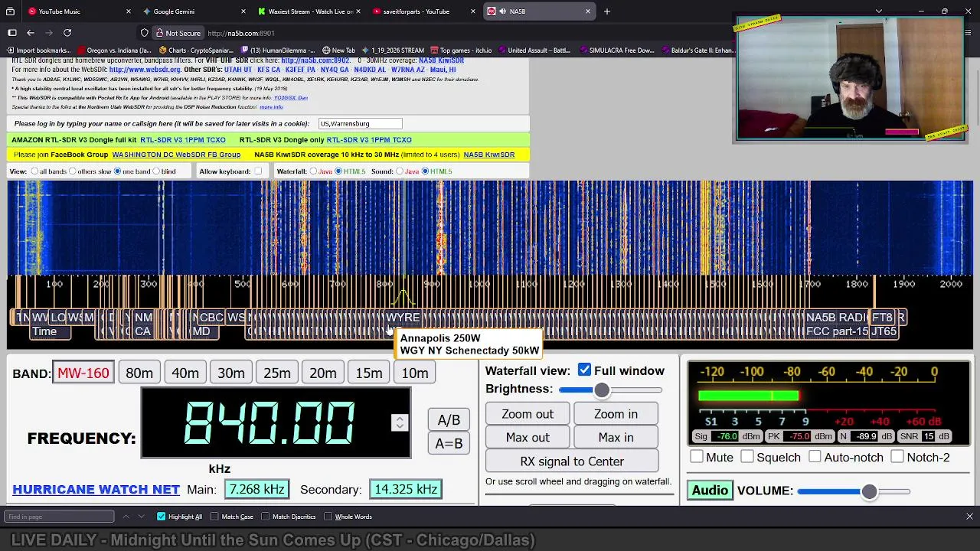Close the find bar with the X
Screen dimensions: 980x551
[969, 517]
